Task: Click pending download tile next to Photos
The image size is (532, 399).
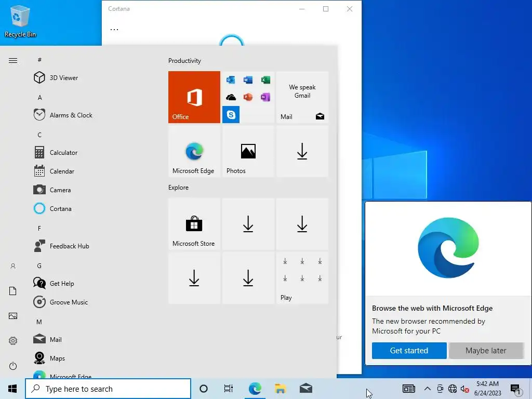Action: 302,151
